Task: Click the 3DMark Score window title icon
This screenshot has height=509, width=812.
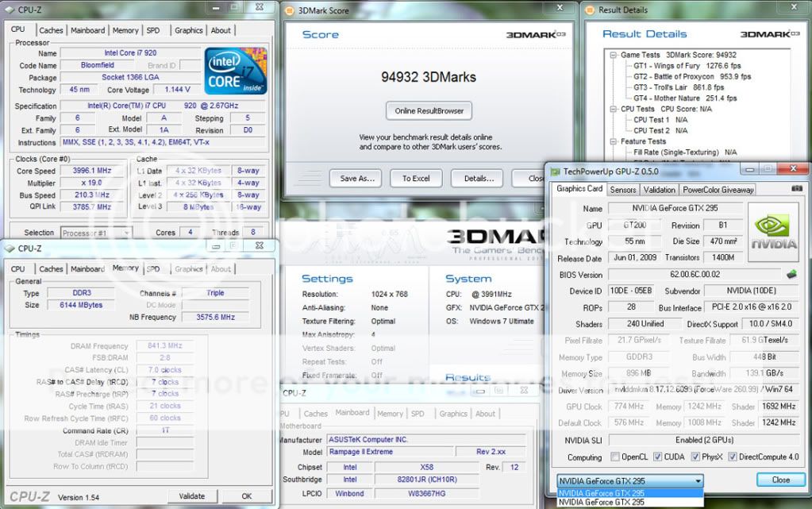Action: [290, 10]
